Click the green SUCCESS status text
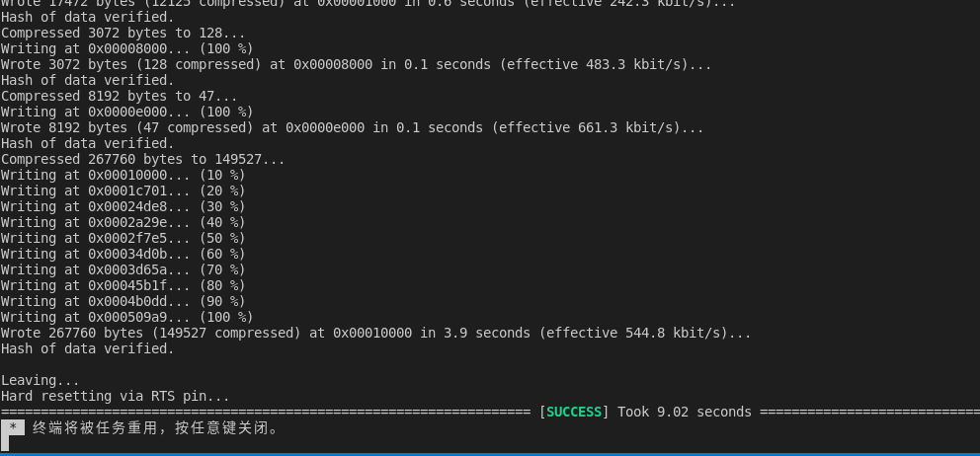Viewport: 980px width, 456px height. coord(578,412)
